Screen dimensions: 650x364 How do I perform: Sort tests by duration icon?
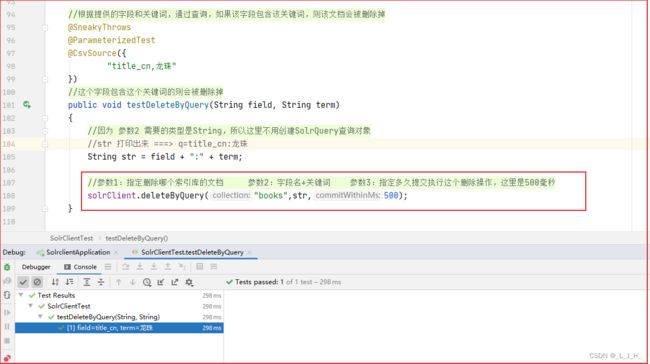pyautogui.click(x=70, y=282)
